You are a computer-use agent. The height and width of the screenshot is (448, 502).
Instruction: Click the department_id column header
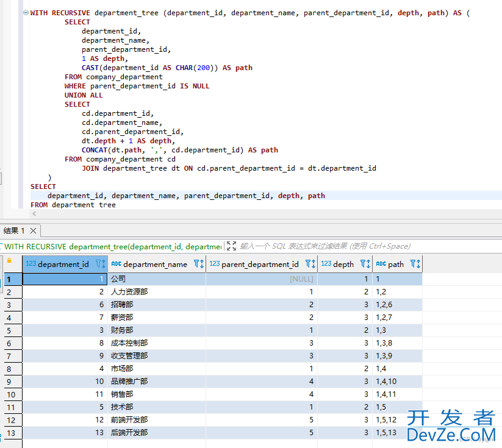pos(65,264)
